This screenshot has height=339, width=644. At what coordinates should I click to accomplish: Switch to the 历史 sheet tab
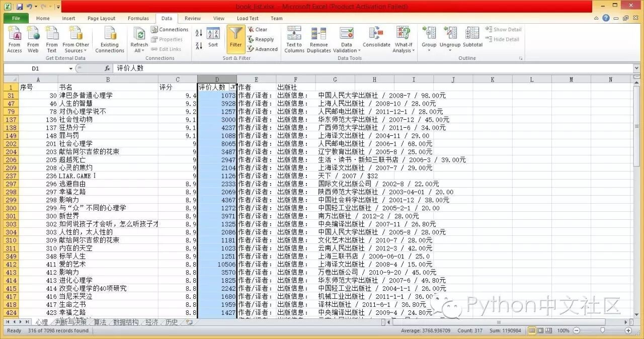172,322
